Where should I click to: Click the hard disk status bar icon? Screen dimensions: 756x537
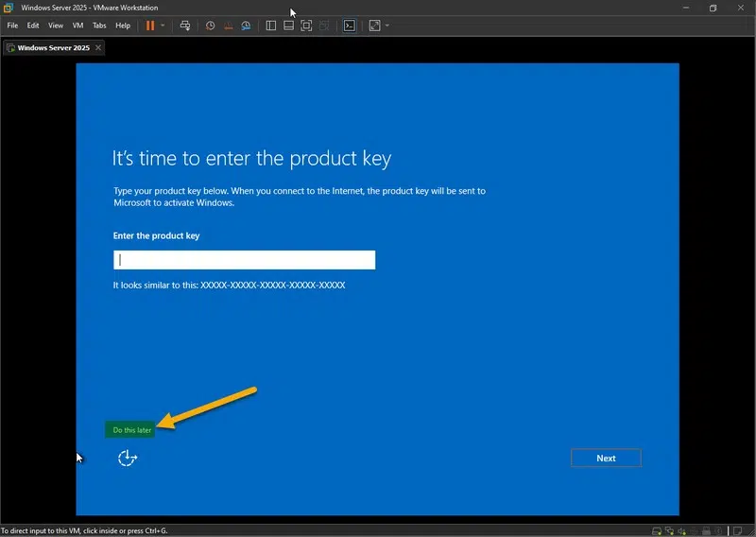(657, 530)
